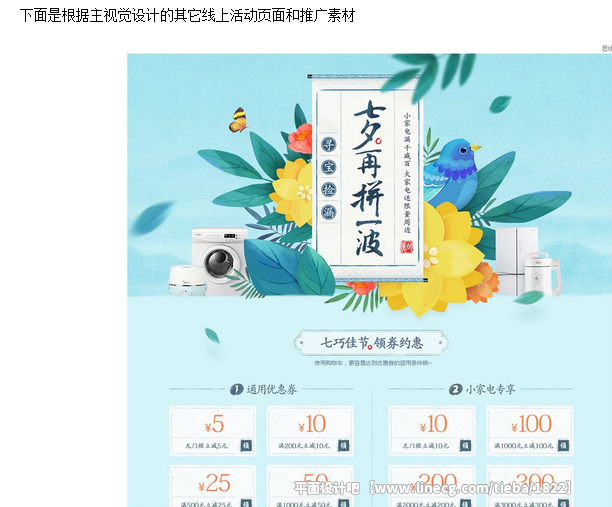The image size is (612, 507).
Task: Click the circular 宝 badge
Action: [328, 167]
